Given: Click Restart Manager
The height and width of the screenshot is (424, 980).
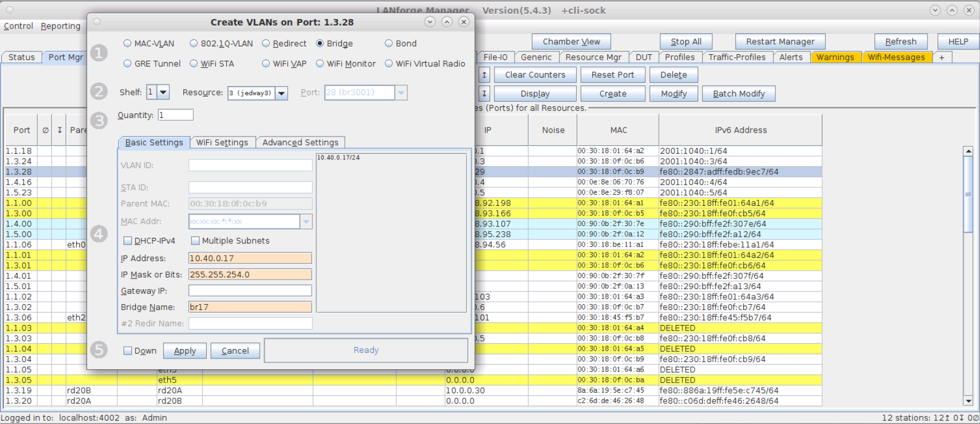Looking at the screenshot, I should (x=781, y=42).
